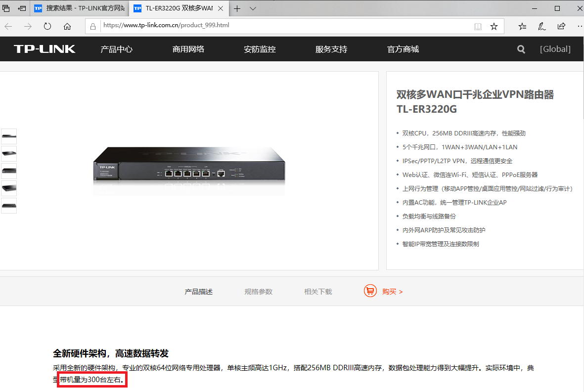
Task: Close the TL-ER3220G tab
Action: 221,8
